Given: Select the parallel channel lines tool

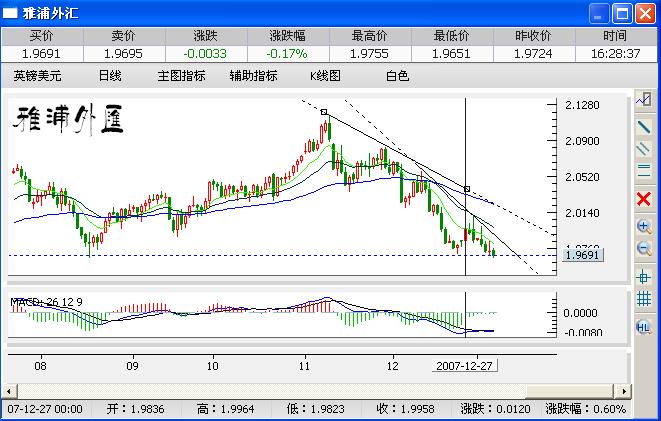Looking at the screenshot, I should [644, 149].
